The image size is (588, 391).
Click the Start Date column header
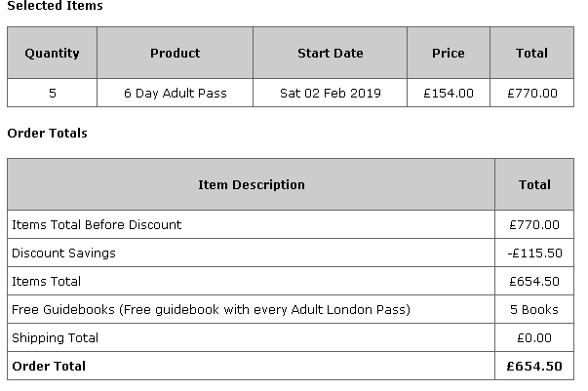coord(330,53)
